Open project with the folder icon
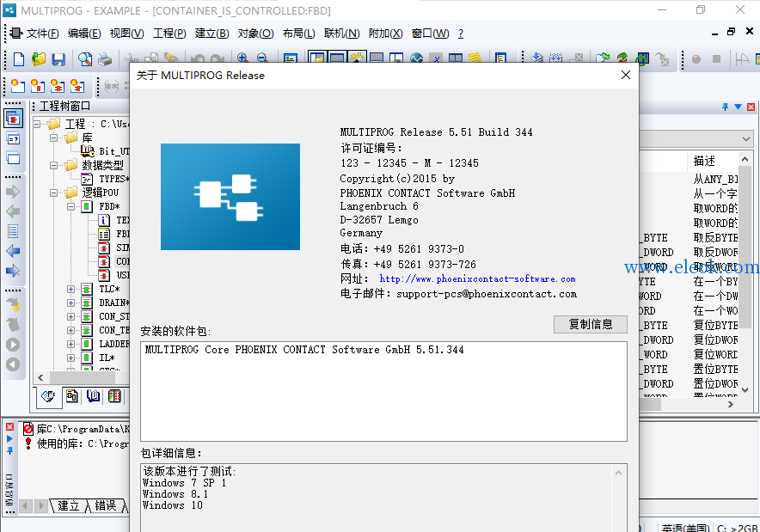This screenshot has height=532, width=760. (x=39, y=59)
